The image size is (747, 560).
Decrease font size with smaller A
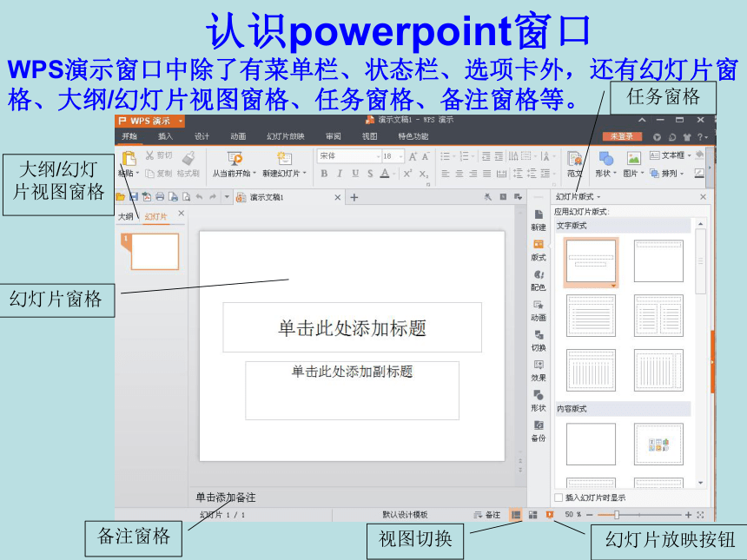[426, 156]
